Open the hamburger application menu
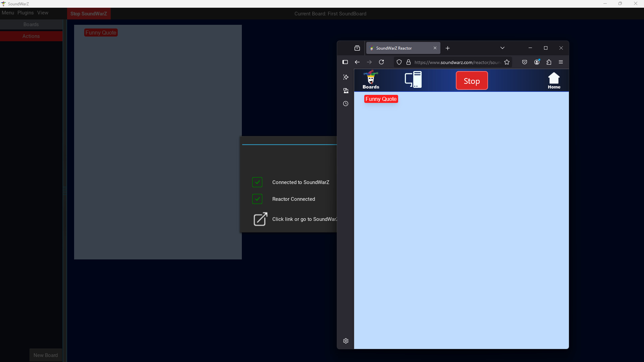 coord(560,62)
